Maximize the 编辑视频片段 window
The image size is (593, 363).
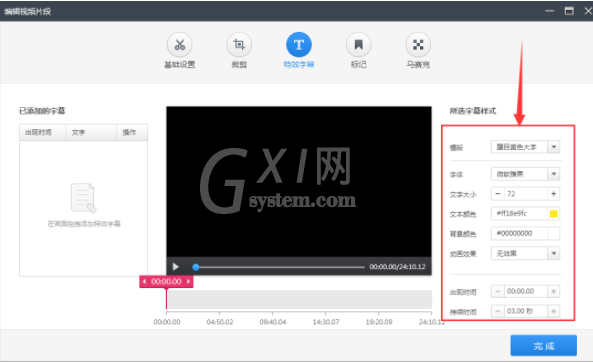[x=569, y=11]
